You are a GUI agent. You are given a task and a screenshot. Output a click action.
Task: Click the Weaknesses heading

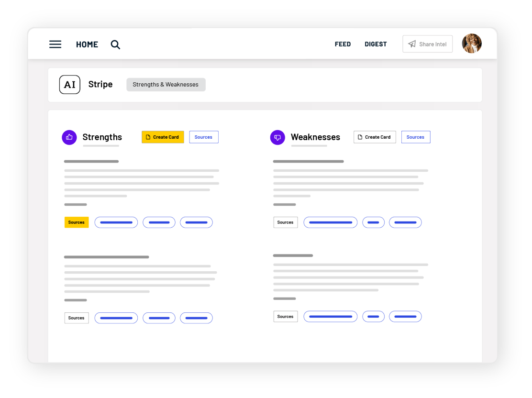pos(316,137)
